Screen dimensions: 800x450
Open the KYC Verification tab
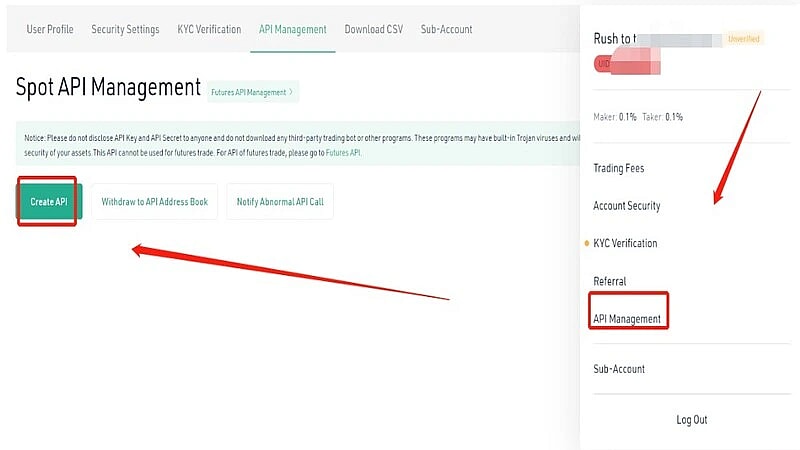(x=209, y=29)
